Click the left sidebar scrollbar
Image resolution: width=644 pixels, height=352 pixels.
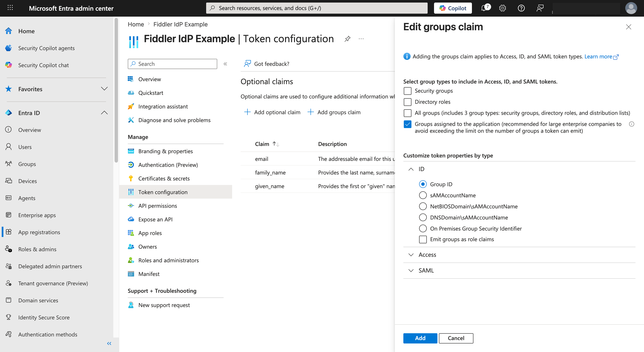[x=116, y=90]
